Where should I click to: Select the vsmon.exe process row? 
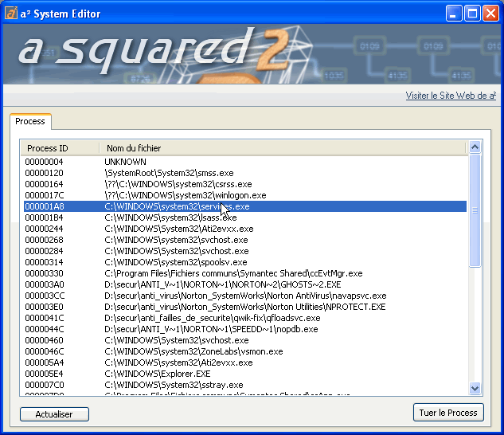click(245, 351)
